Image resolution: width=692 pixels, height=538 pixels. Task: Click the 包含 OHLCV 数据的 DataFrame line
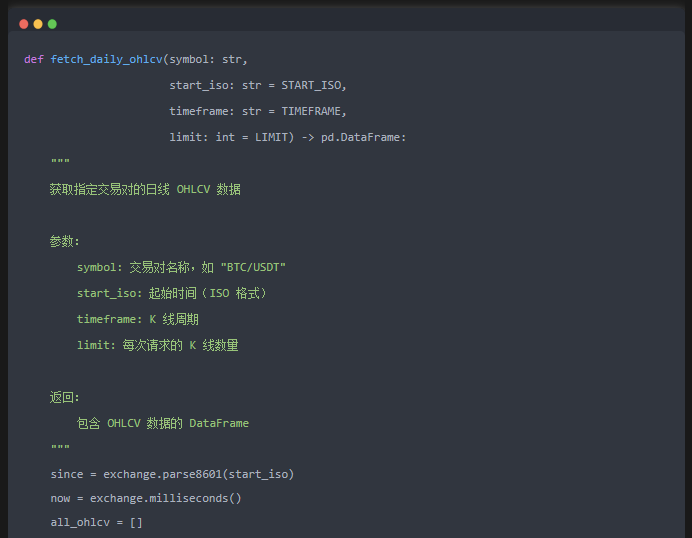point(163,423)
